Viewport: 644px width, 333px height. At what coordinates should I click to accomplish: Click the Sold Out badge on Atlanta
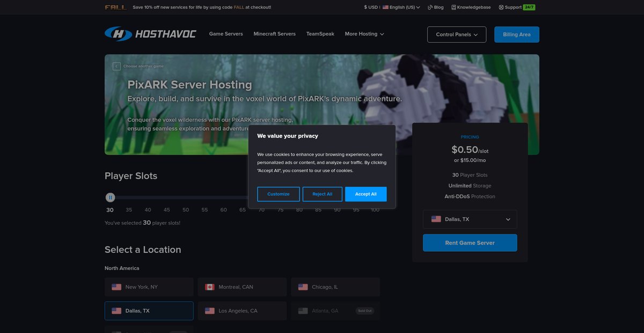[x=365, y=311]
